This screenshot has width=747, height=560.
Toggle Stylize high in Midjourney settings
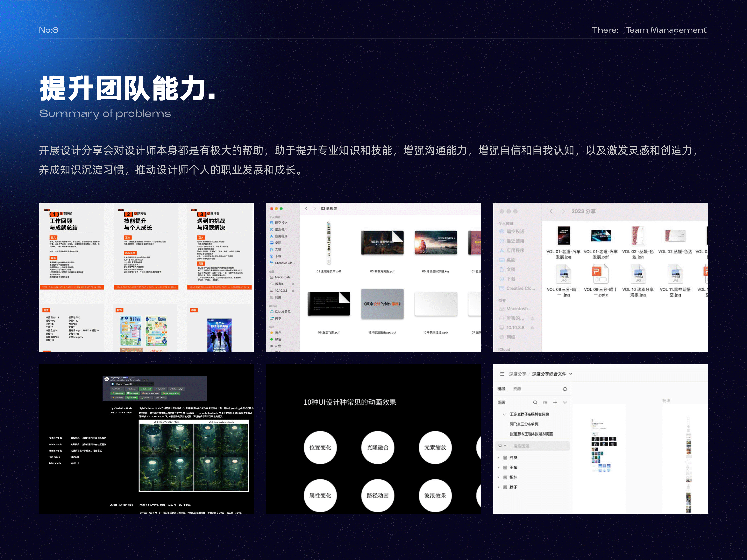coord(160,389)
